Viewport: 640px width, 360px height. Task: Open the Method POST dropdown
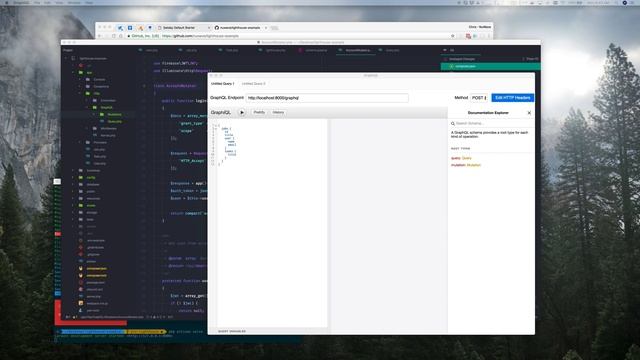coord(479,98)
